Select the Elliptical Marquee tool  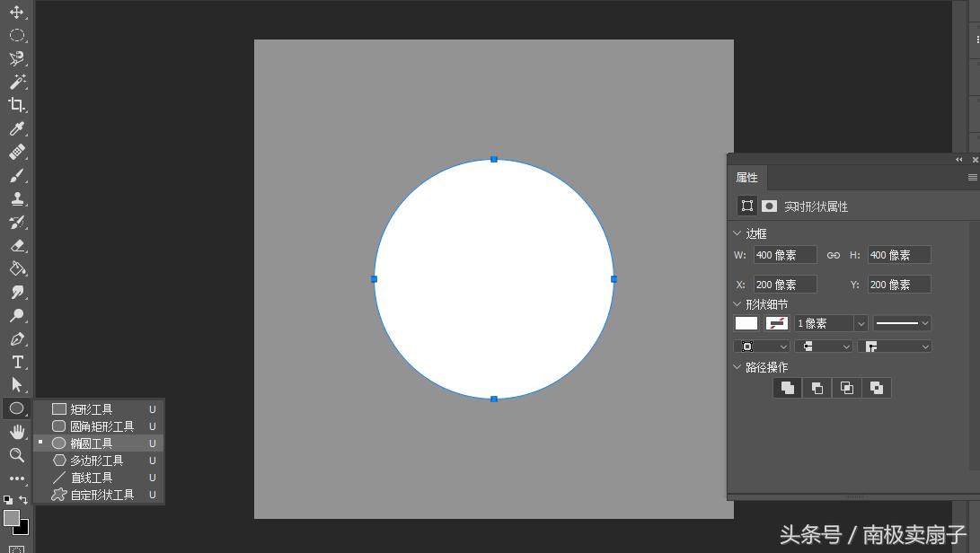click(17, 35)
